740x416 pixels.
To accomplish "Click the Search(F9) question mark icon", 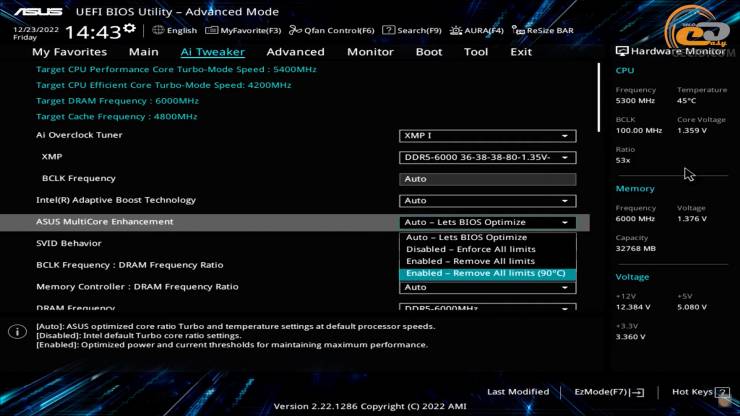I will (388, 30).
